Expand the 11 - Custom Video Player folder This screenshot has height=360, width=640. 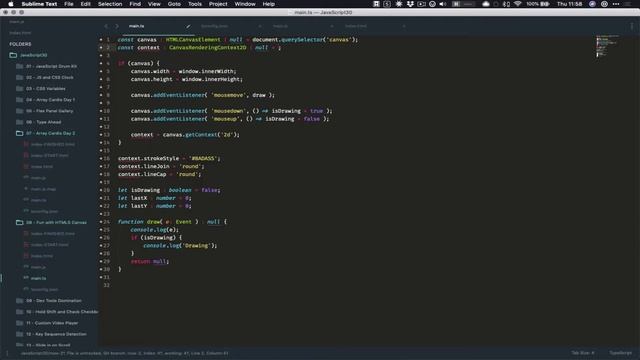52,323
